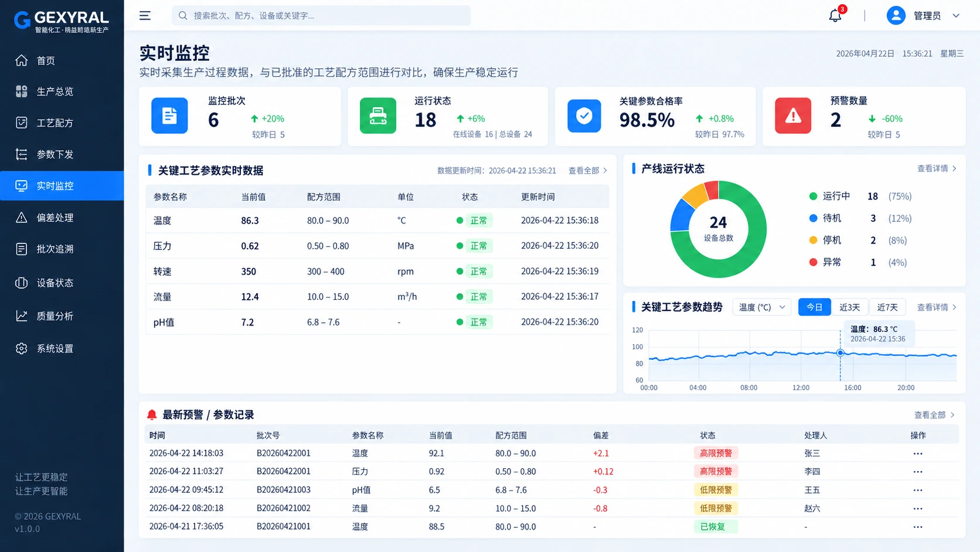The height and width of the screenshot is (552, 980).
Task: Click batch number B20260421003
Action: pyautogui.click(x=284, y=490)
